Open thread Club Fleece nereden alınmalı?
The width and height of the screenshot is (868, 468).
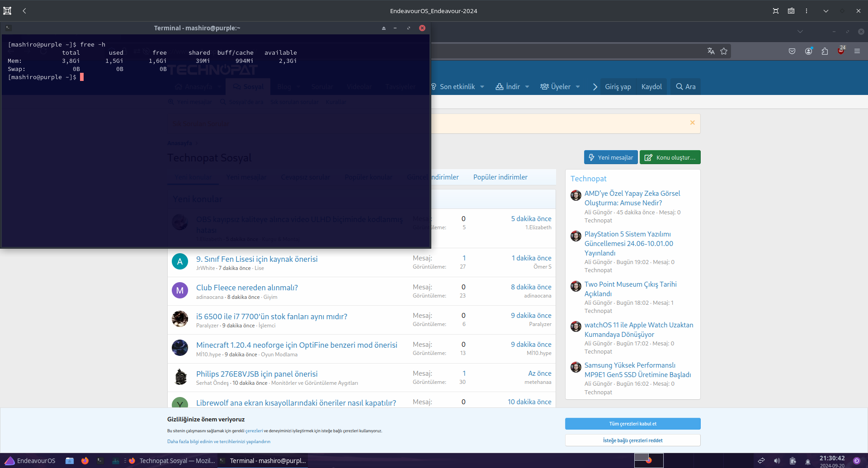click(247, 288)
